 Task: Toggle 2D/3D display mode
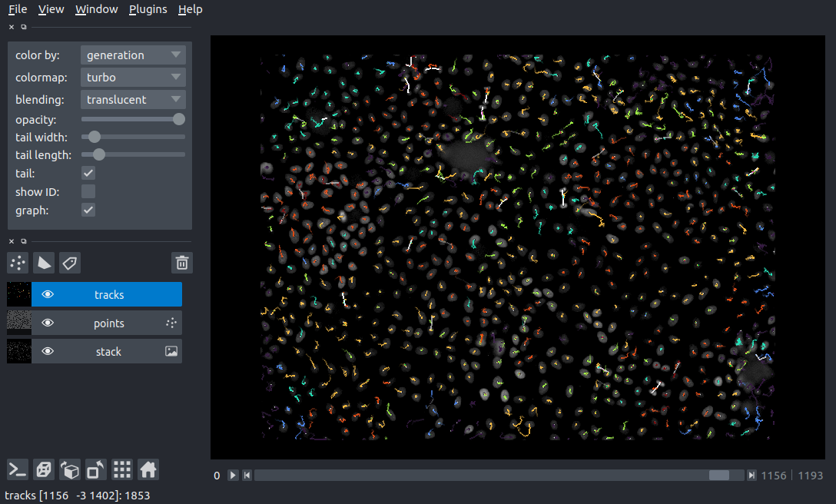click(x=43, y=469)
